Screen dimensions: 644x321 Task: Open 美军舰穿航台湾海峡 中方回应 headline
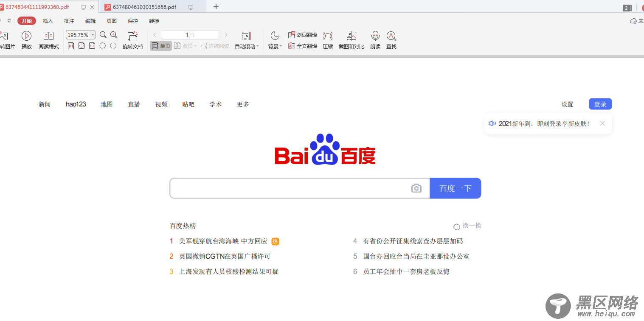pos(223,241)
